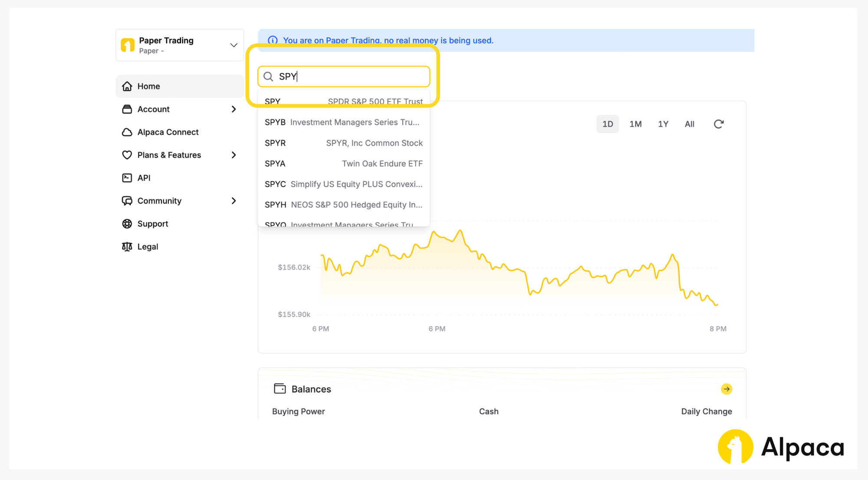Switch chart range to 1M
The image size is (868, 480).
pos(635,124)
